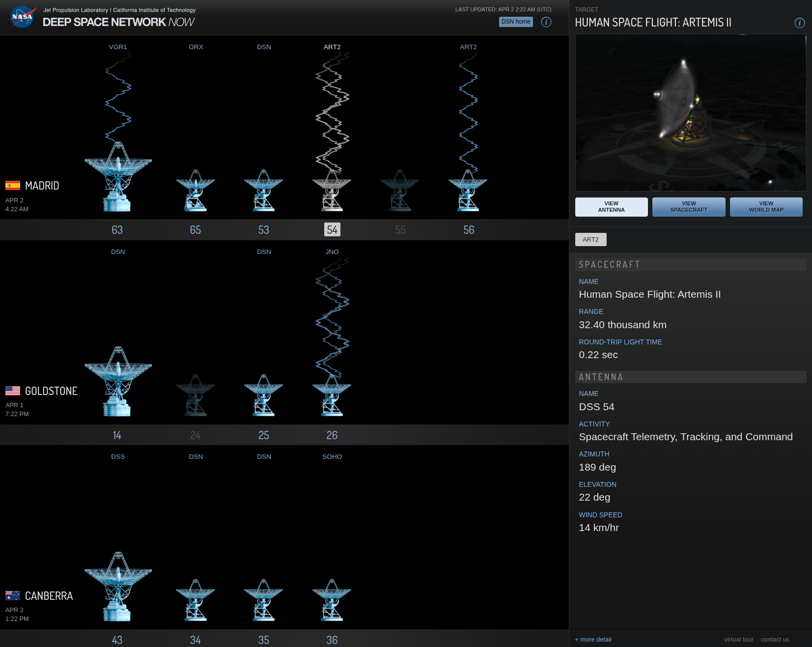This screenshot has width=812, height=647.
Task: Select Madrid antenna dish 65 tracking ORX
Action: [x=196, y=192]
